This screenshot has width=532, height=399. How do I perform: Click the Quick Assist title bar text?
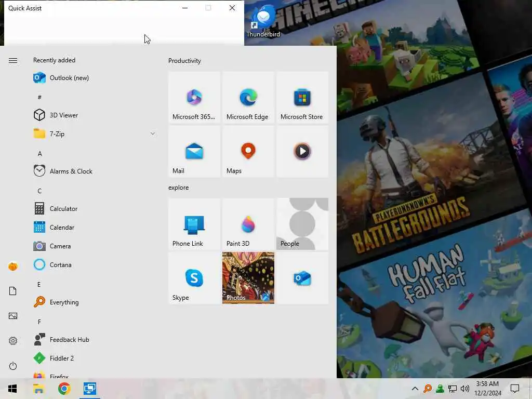point(25,8)
